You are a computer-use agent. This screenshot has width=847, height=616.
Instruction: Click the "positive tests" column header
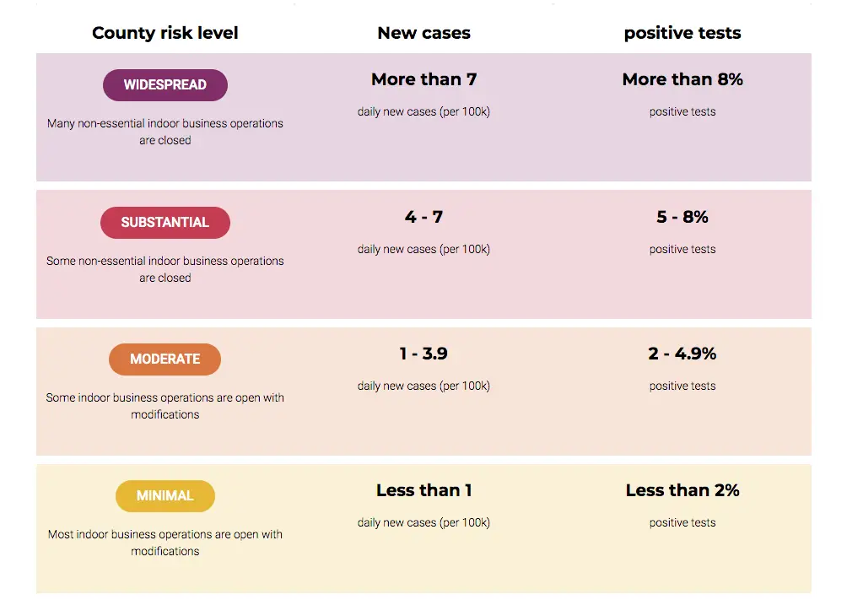click(682, 34)
